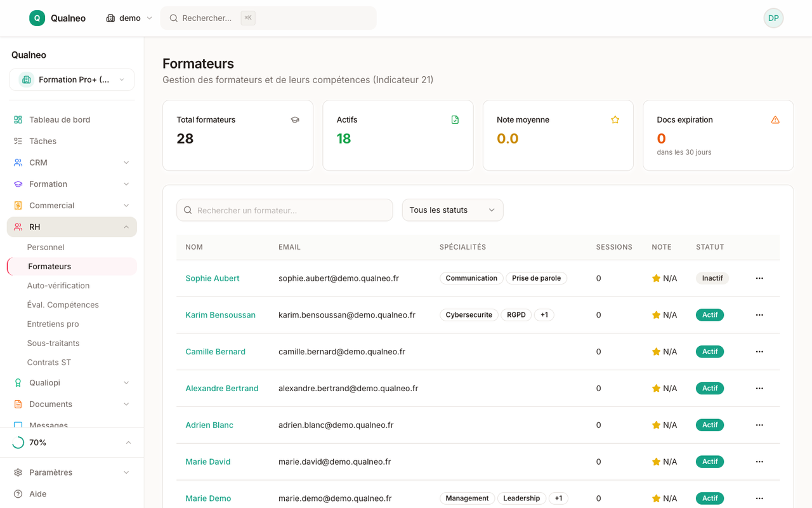This screenshot has width=812, height=508.
Task: Click the +1 tag in Karim Bensoussan's row
Action: [x=544, y=315]
